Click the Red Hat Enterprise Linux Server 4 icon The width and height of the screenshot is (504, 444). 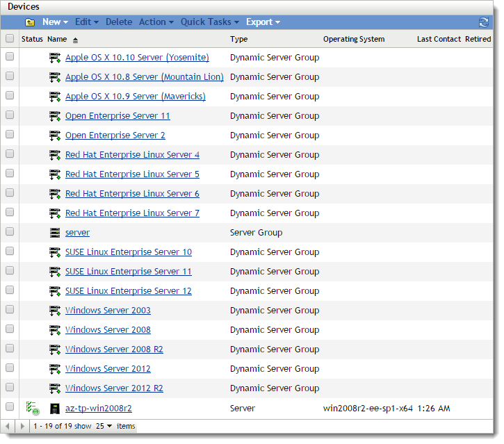55,155
